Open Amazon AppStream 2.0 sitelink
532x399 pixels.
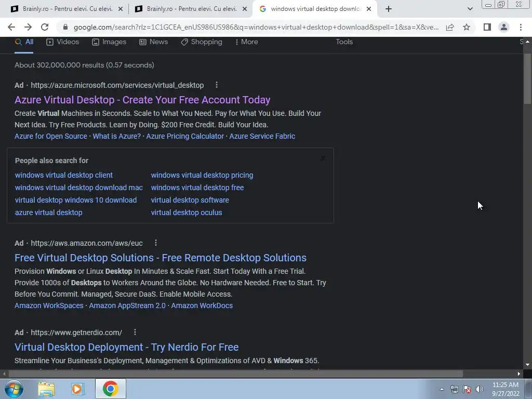(127, 305)
